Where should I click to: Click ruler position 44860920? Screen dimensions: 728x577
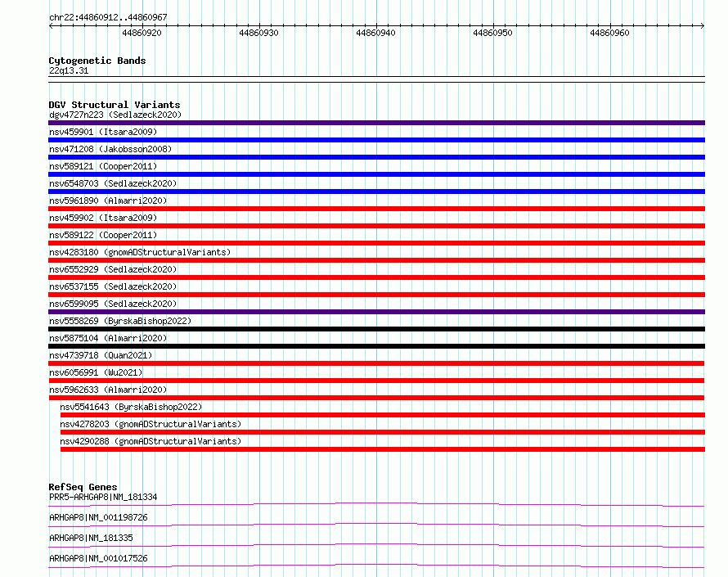click(x=142, y=33)
